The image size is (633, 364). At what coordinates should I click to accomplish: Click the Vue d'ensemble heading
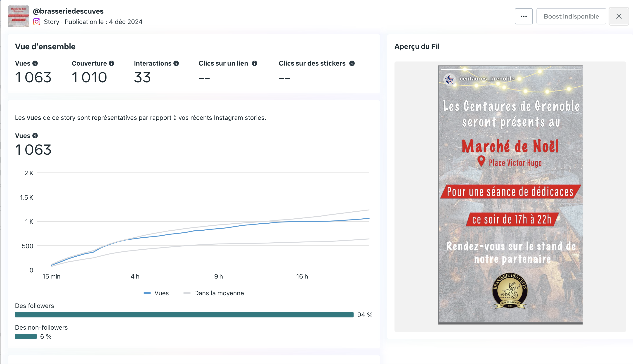pos(45,47)
